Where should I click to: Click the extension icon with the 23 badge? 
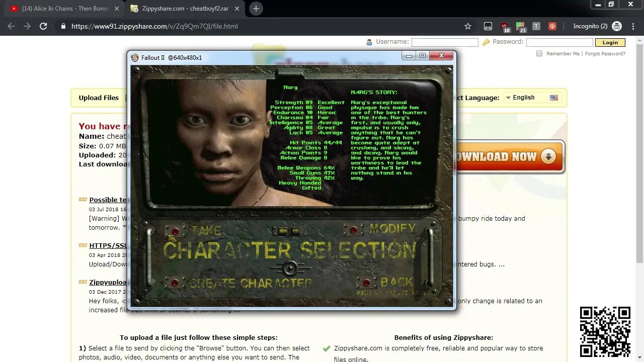[x=521, y=25]
